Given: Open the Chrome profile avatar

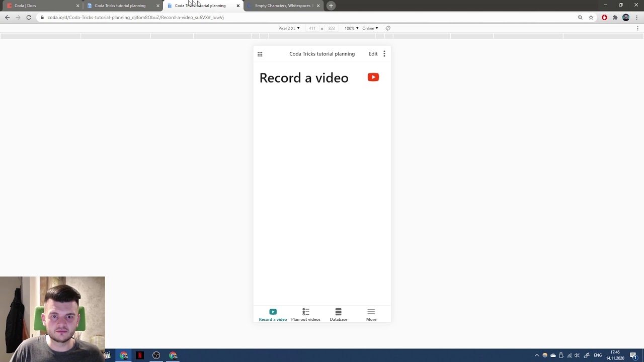Looking at the screenshot, I should pos(626,17).
